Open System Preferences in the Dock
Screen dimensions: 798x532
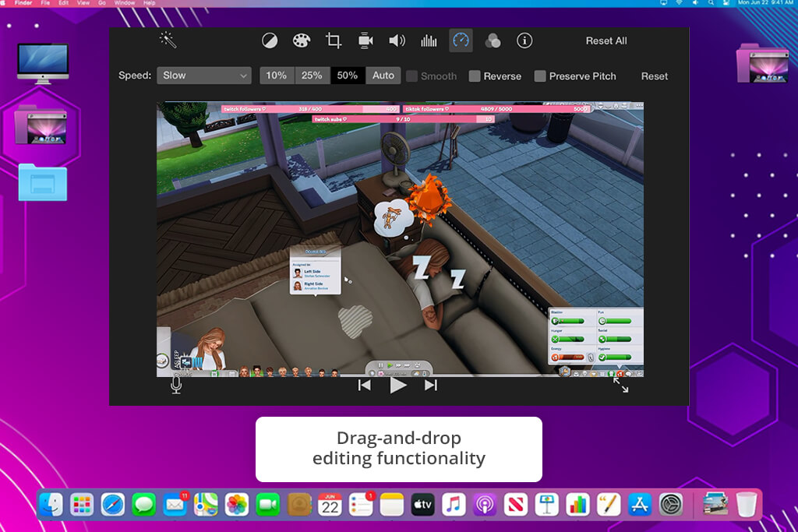coord(671,505)
